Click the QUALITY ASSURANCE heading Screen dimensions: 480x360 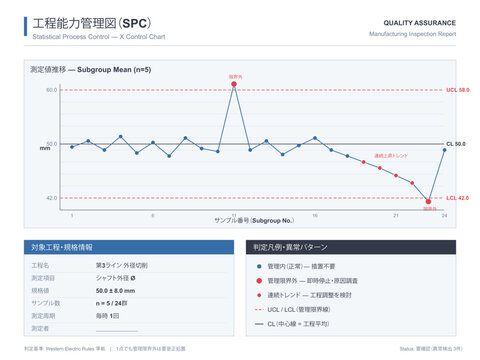(x=419, y=23)
